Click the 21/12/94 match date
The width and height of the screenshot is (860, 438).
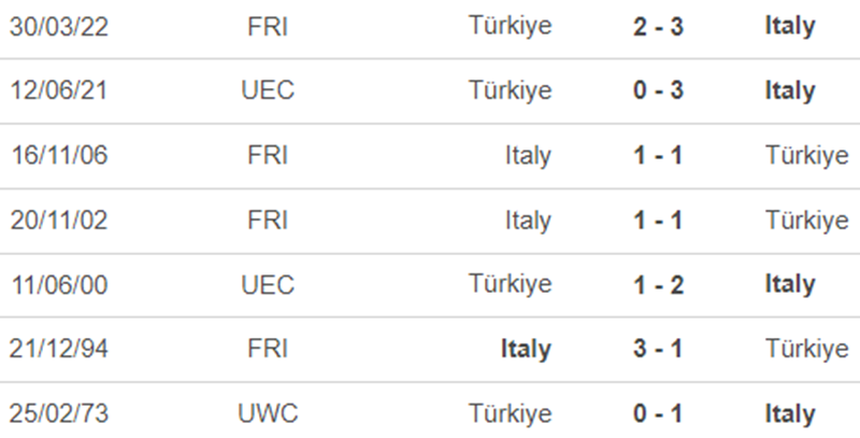tap(59, 349)
